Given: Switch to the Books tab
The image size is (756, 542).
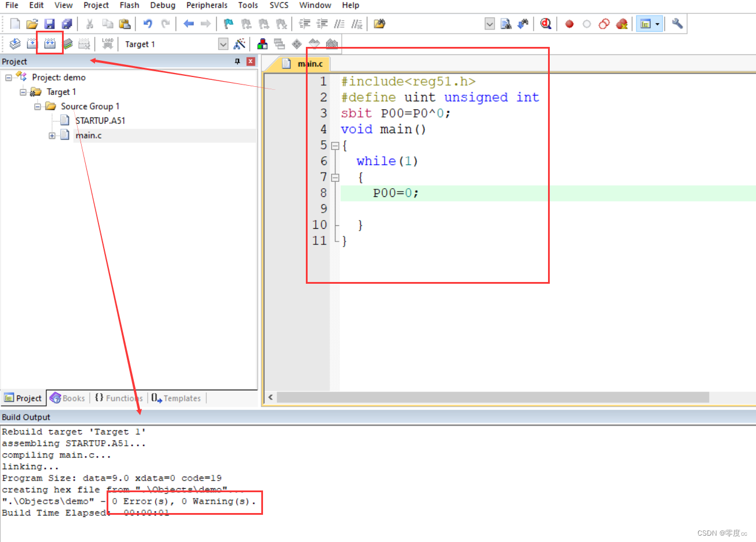Looking at the screenshot, I should pos(68,398).
